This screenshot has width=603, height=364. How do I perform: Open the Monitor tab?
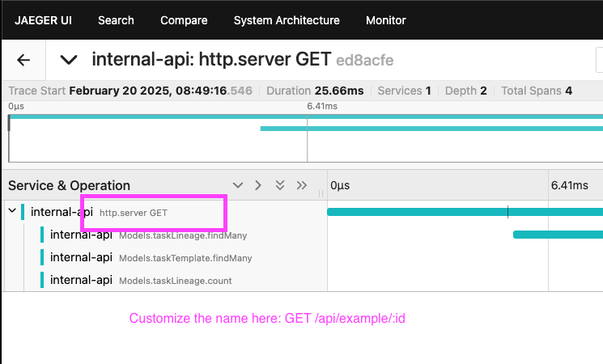click(x=386, y=20)
